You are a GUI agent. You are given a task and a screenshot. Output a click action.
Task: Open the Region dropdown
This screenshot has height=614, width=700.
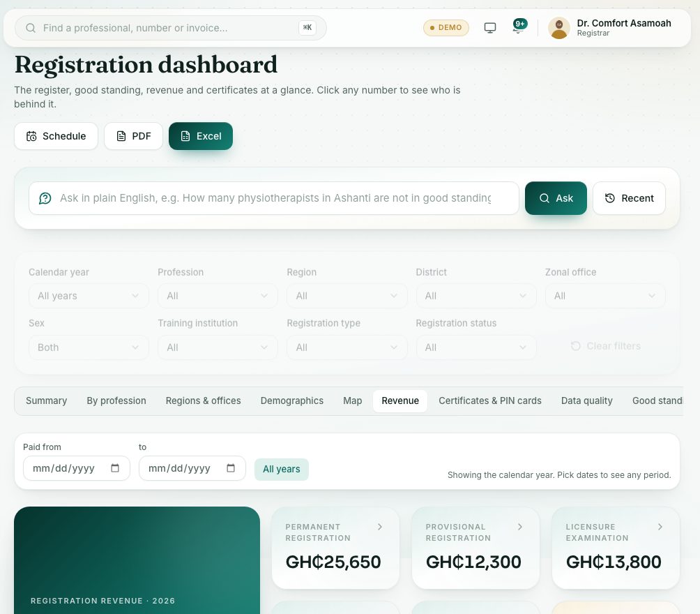347,296
